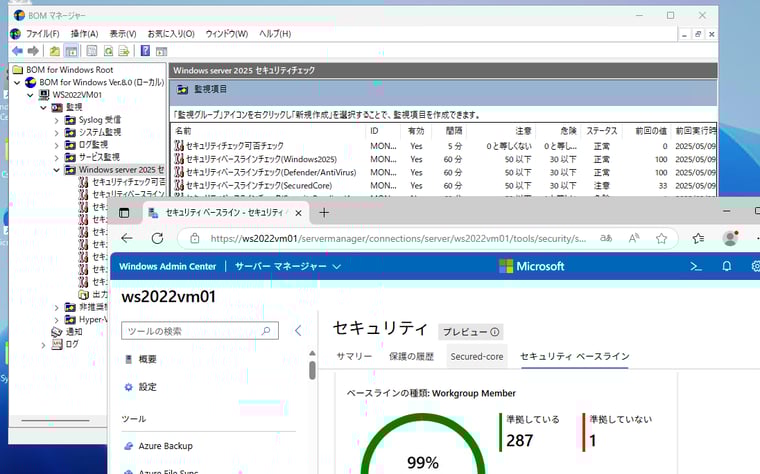This screenshot has height=474, width=760.
Task: Click the tab actions icon in Edge
Action: click(x=124, y=213)
